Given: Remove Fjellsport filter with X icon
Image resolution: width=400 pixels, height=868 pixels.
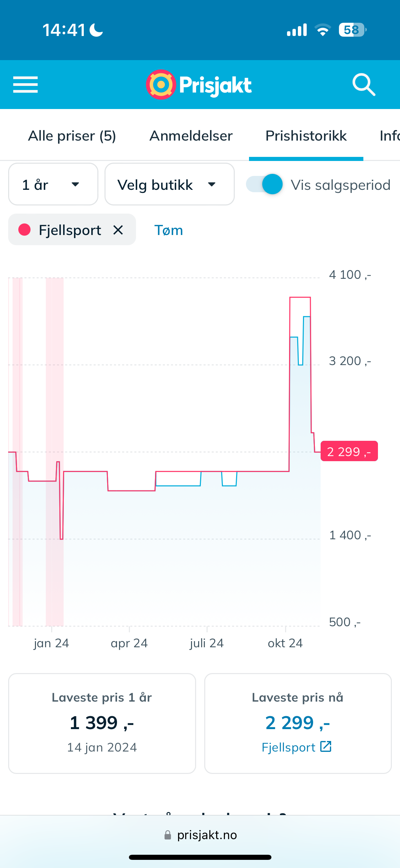Looking at the screenshot, I should (118, 230).
